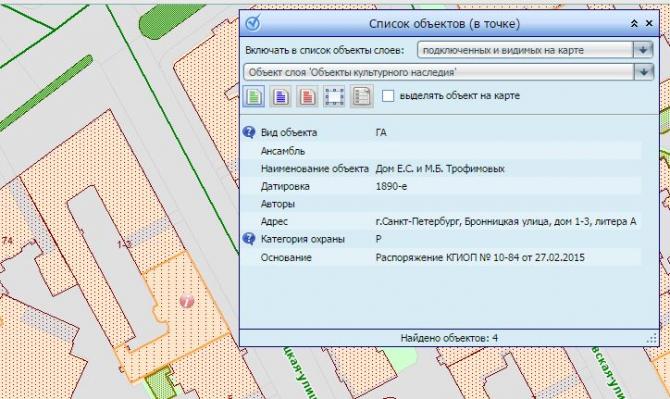Select the 'Основание' row label
The image size is (670, 399).
[286, 258]
